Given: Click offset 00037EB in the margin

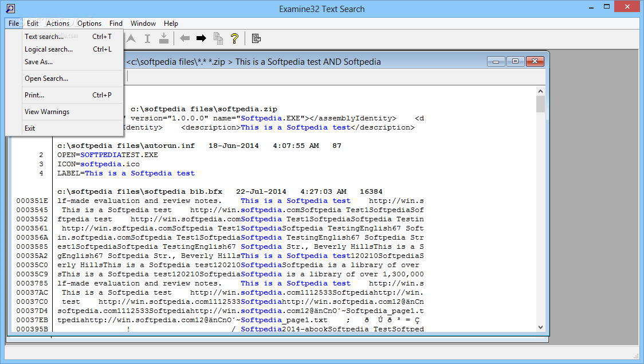Looking at the screenshot, I should click(x=32, y=320).
